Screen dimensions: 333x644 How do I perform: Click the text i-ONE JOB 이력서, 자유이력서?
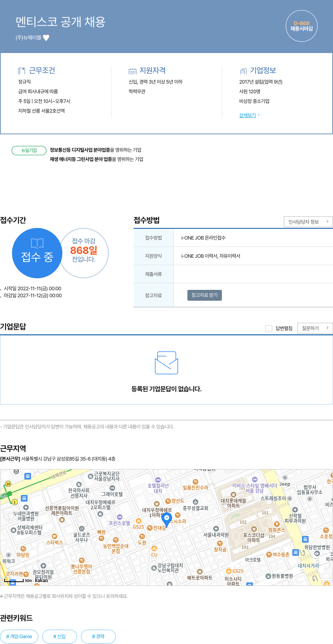coord(211,256)
